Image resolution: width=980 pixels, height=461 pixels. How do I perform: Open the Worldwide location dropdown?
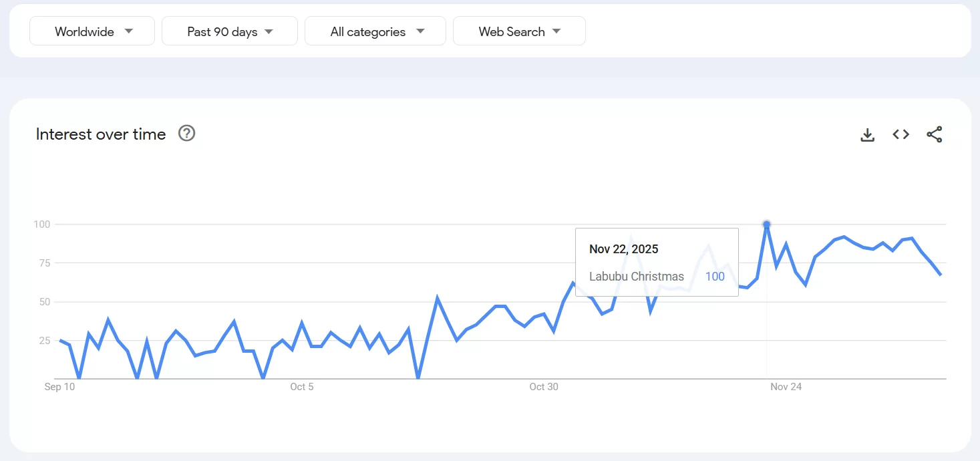click(x=92, y=31)
